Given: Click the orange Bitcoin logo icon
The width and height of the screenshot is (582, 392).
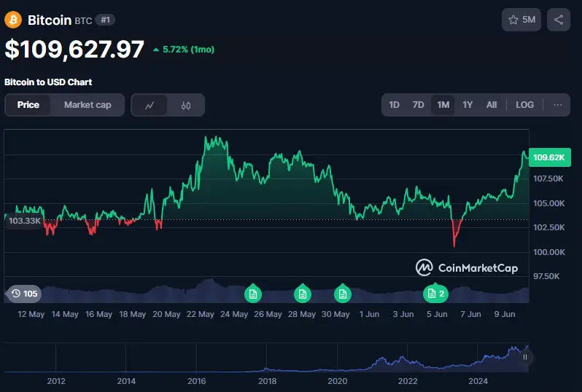Looking at the screenshot, I should pyautogui.click(x=13, y=20).
